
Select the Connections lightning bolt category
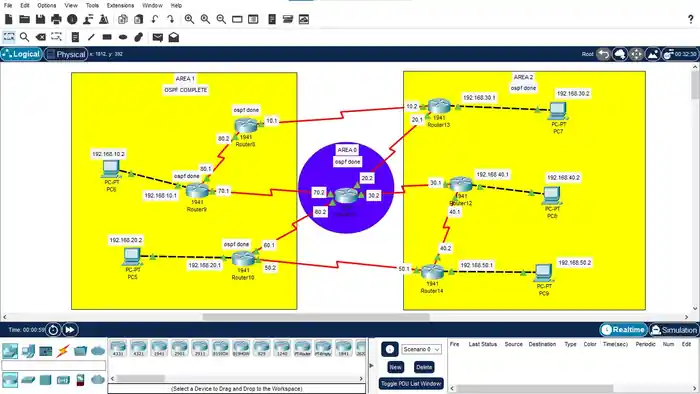tap(63, 351)
